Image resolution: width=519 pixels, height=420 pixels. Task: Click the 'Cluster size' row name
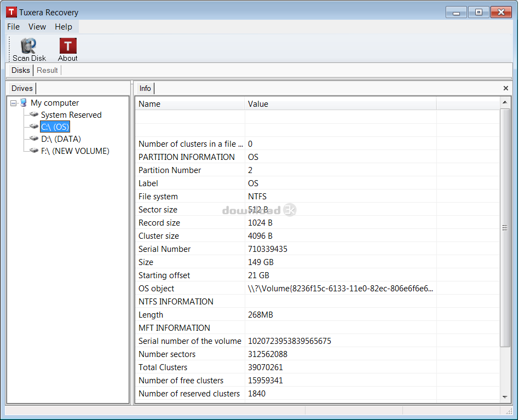click(159, 236)
